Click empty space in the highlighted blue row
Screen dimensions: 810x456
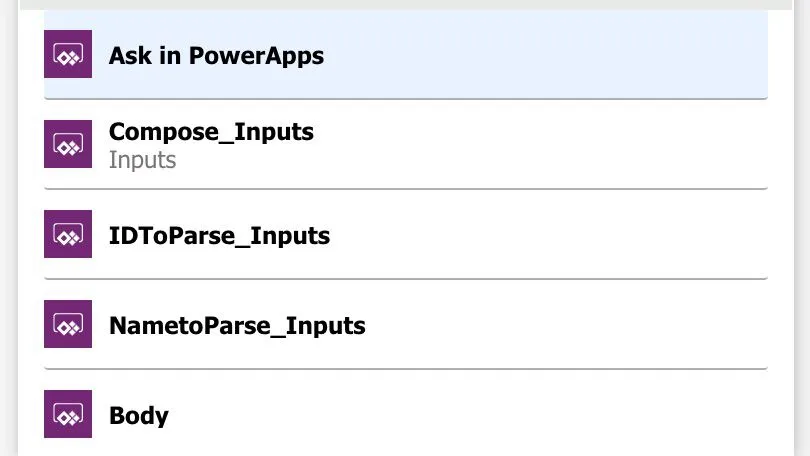pyautogui.click(x=560, y=55)
